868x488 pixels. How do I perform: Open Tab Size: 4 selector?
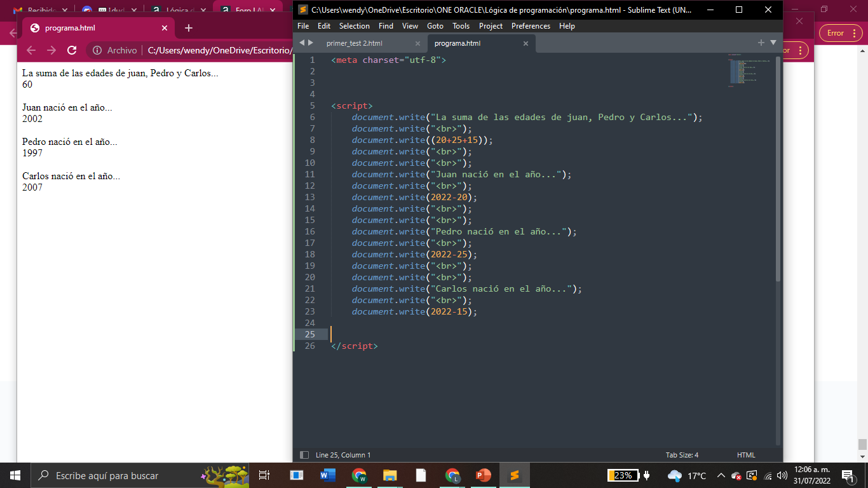pyautogui.click(x=682, y=455)
